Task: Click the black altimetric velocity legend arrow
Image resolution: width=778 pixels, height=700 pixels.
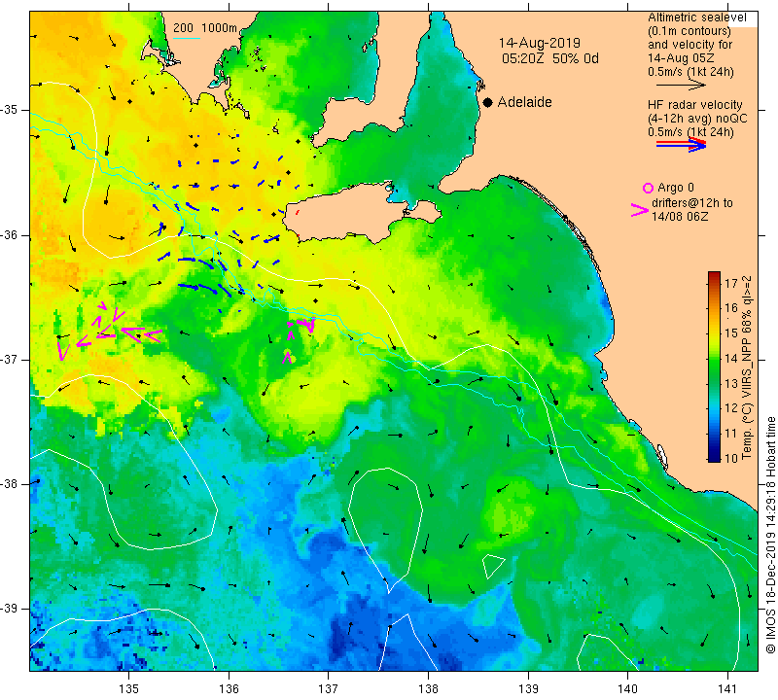Action: (x=682, y=86)
